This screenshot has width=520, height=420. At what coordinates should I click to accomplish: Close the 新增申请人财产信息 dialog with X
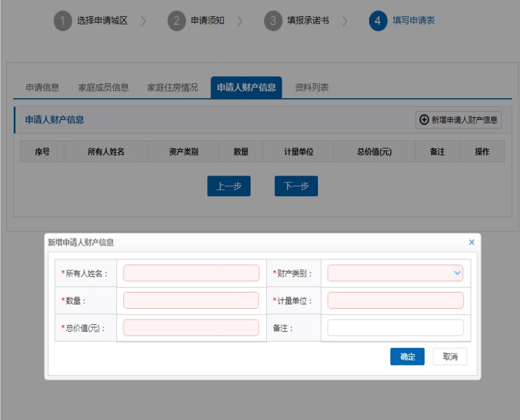471,242
